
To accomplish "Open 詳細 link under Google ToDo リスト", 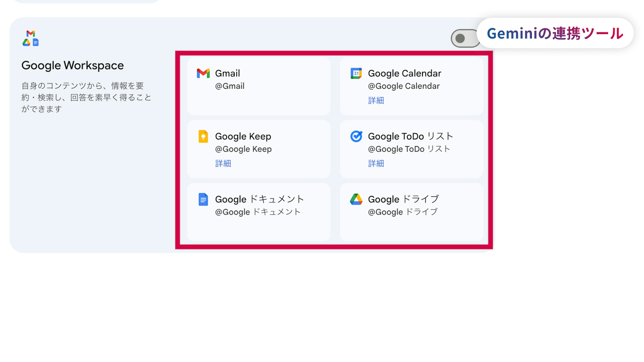I will point(376,163).
